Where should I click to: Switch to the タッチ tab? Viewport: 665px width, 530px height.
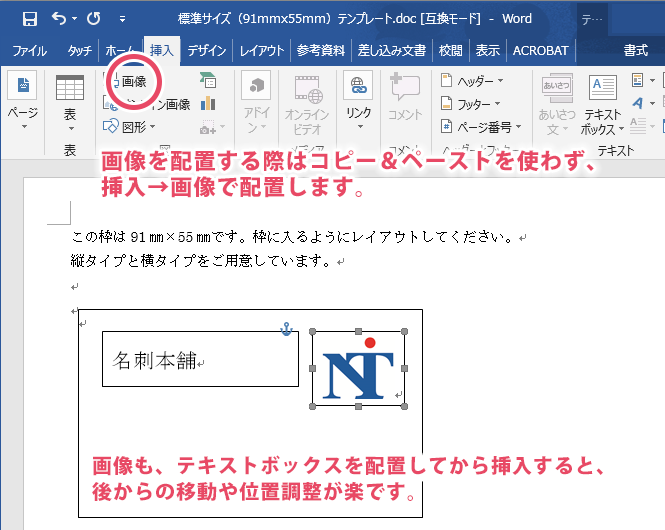click(79, 51)
